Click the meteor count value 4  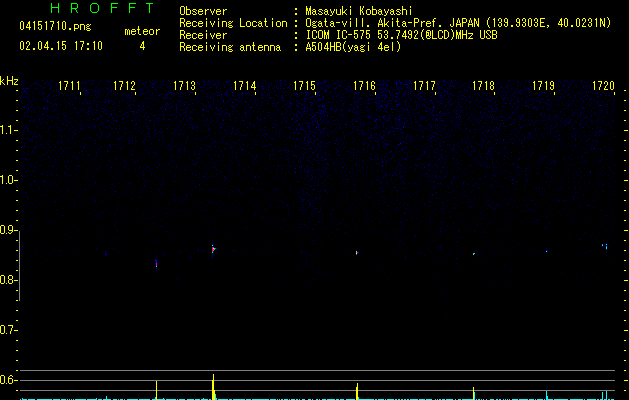click(x=142, y=46)
